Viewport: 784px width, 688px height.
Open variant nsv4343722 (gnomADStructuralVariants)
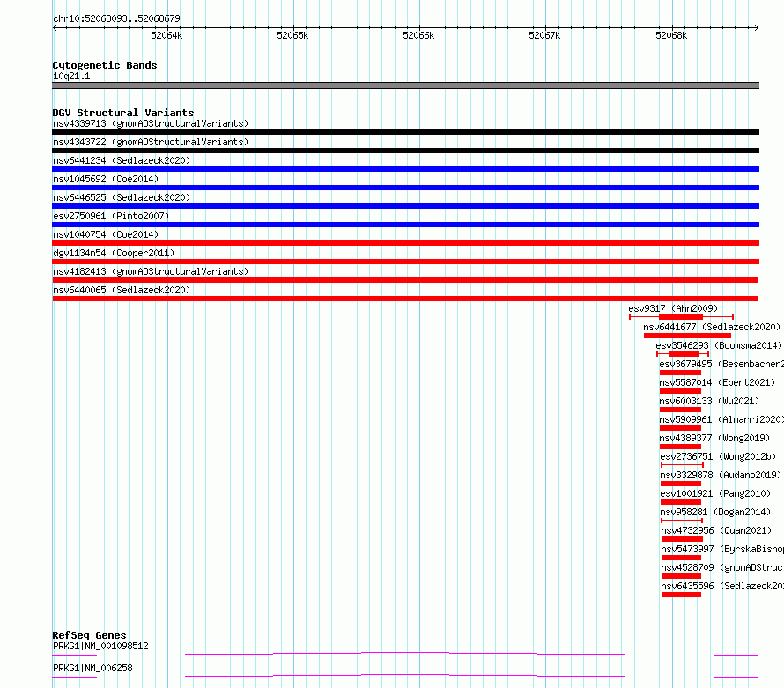[151, 142]
